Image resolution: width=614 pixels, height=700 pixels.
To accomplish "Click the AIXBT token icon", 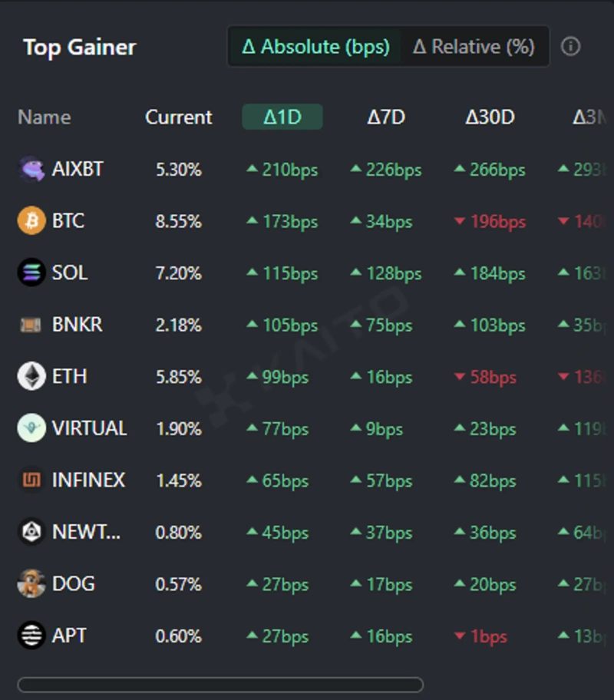I will (31, 169).
